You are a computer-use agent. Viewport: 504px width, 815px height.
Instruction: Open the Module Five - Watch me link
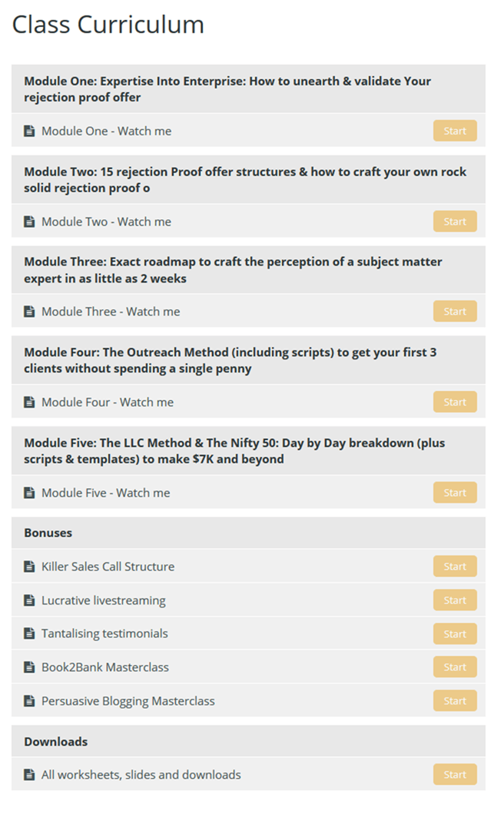[106, 493]
